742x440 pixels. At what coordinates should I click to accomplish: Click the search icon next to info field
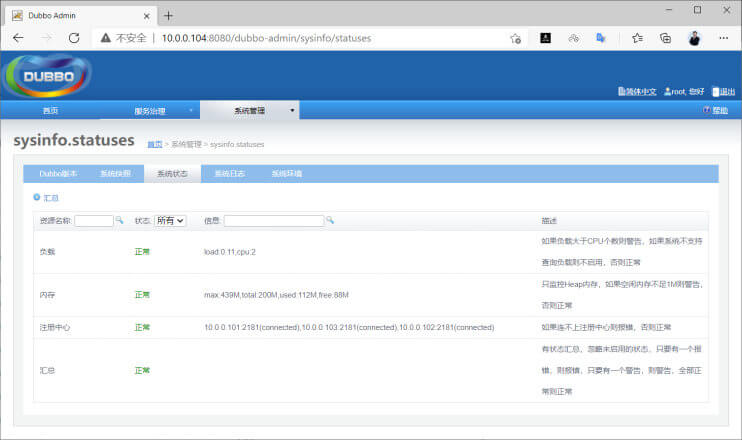click(x=330, y=220)
